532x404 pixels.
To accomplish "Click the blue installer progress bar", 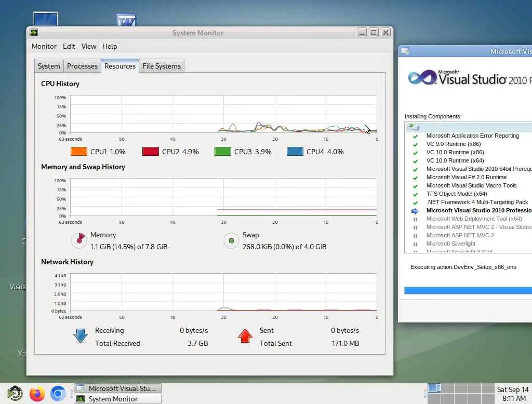I will click(468, 290).
